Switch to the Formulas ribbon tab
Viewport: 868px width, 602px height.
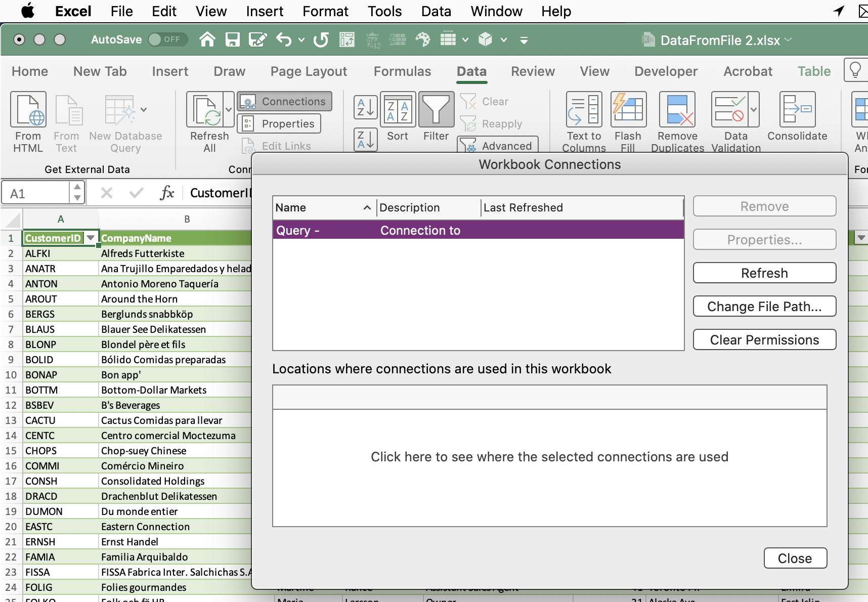click(x=402, y=71)
